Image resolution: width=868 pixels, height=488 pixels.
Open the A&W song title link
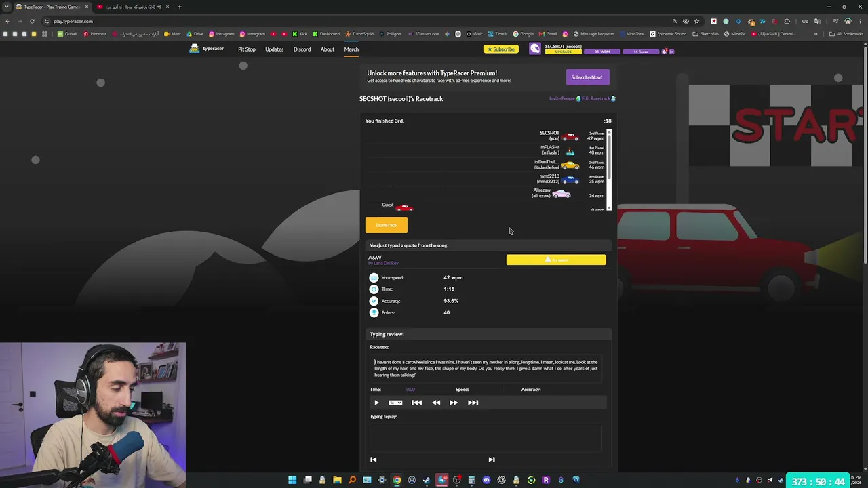375,258
